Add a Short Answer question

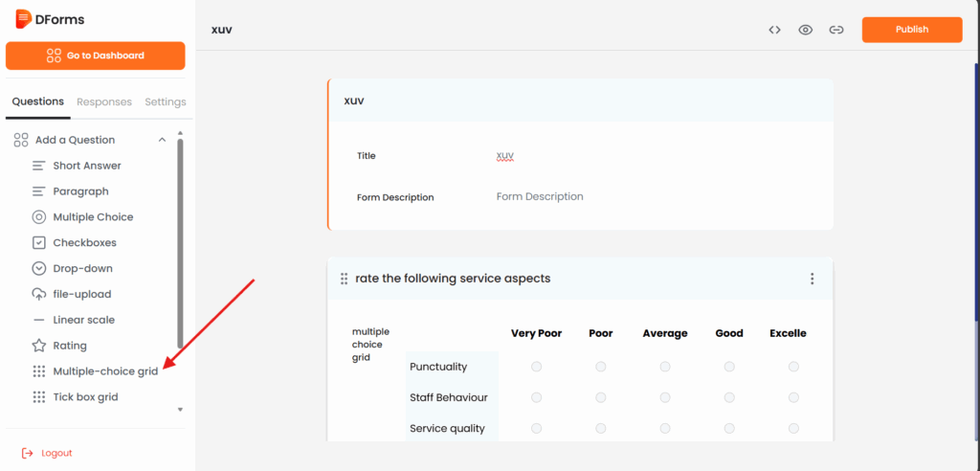[x=86, y=166]
